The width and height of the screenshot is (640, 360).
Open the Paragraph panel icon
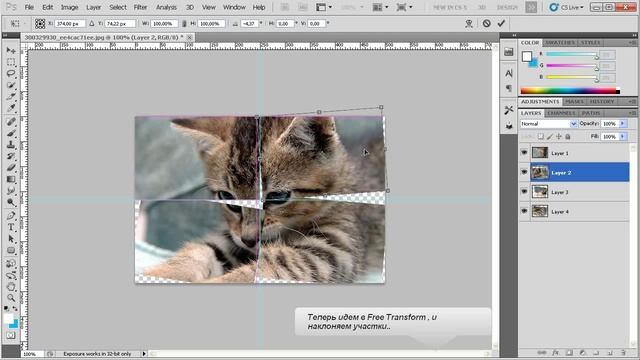click(509, 88)
